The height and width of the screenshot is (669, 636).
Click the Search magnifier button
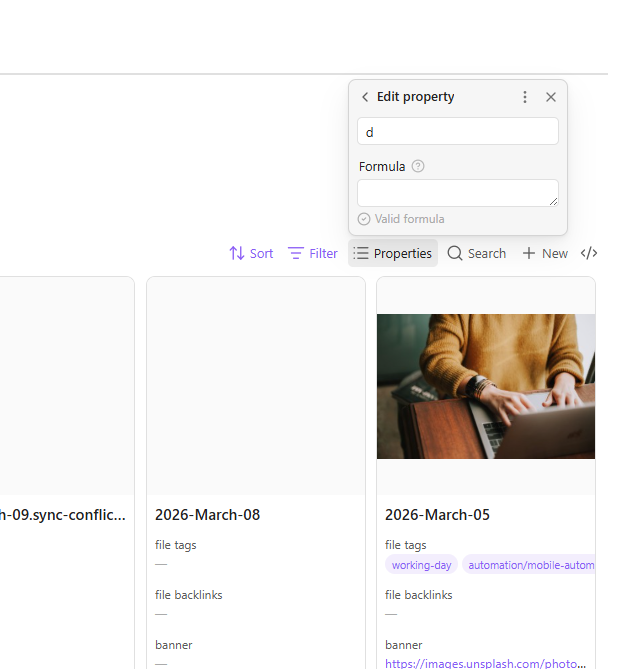(476, 253)
